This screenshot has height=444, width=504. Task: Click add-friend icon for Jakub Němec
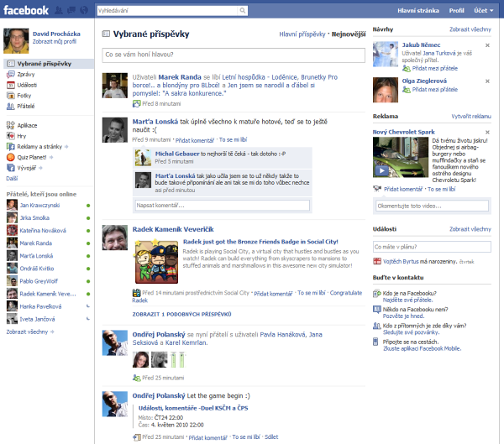407,69
